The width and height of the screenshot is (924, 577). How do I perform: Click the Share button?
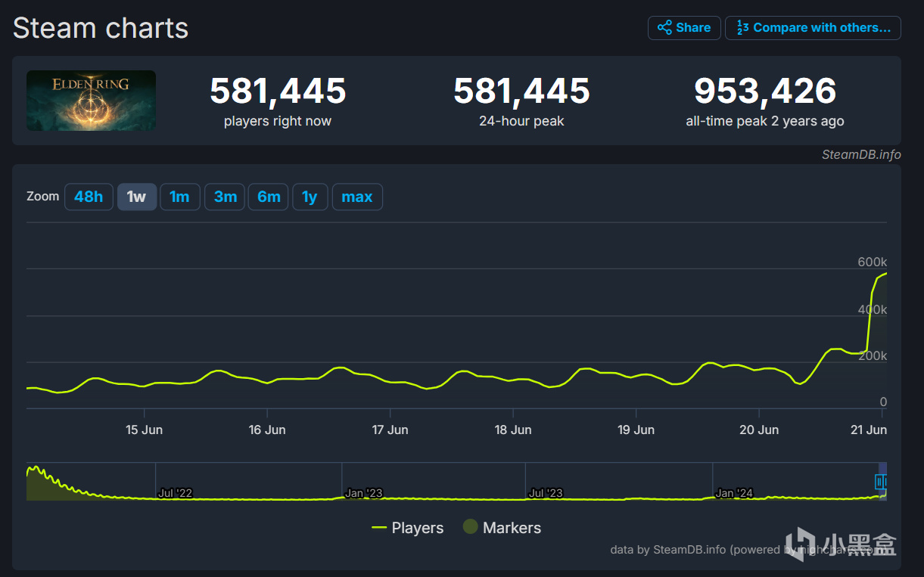[x=684, y=28]
